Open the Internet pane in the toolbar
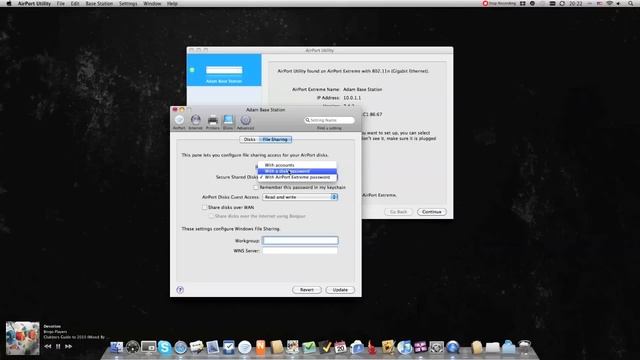Image resolution: width=640 pixels, height=360 pixels. (x=196, y=122)
